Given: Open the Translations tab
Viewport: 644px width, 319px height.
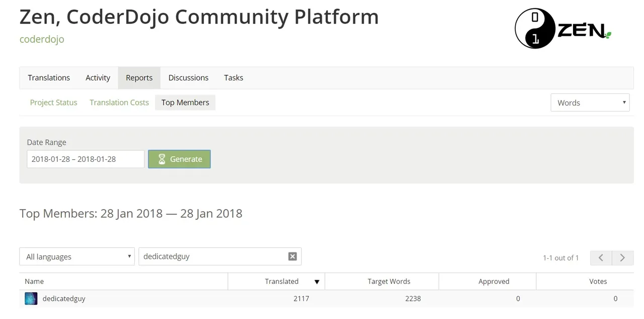Looking at the screenshot, I should (x=49, y=78).
